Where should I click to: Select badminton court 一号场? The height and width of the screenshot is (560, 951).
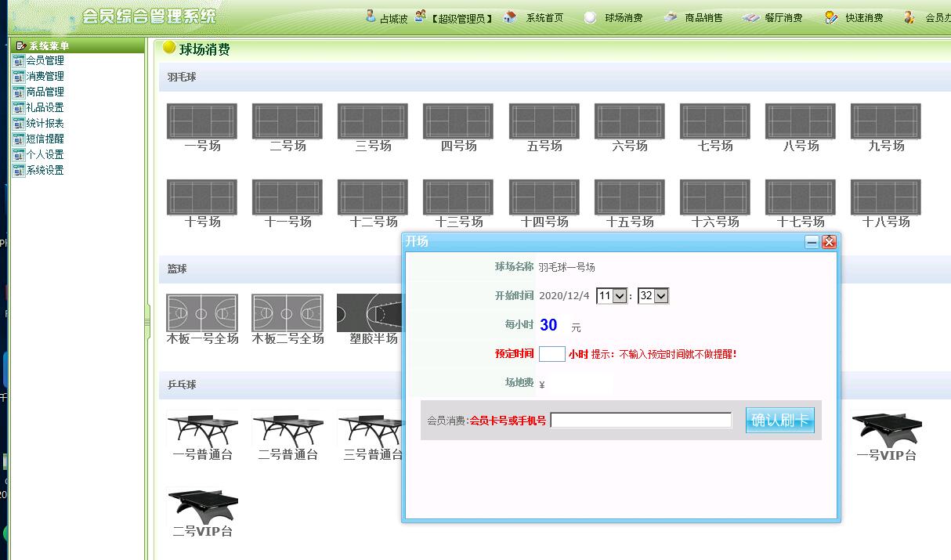click(x=202, y=128)
